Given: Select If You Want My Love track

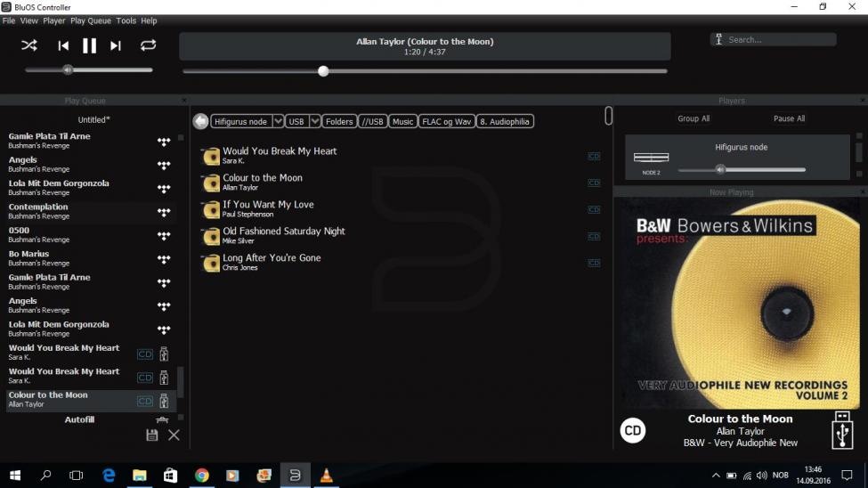Looking at the screenshot, I should 268,205.
